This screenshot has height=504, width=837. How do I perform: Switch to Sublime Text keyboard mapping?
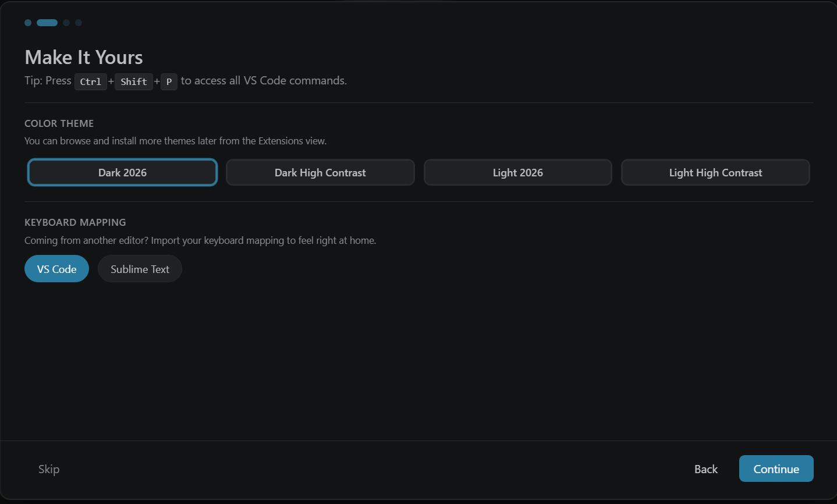tap(140, 268)
